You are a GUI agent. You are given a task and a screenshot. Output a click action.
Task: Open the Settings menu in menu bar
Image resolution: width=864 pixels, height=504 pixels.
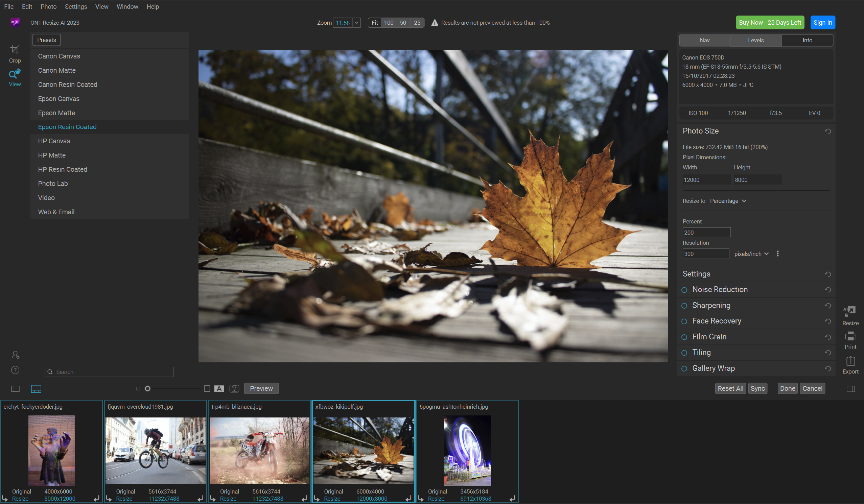click(75, 6)
